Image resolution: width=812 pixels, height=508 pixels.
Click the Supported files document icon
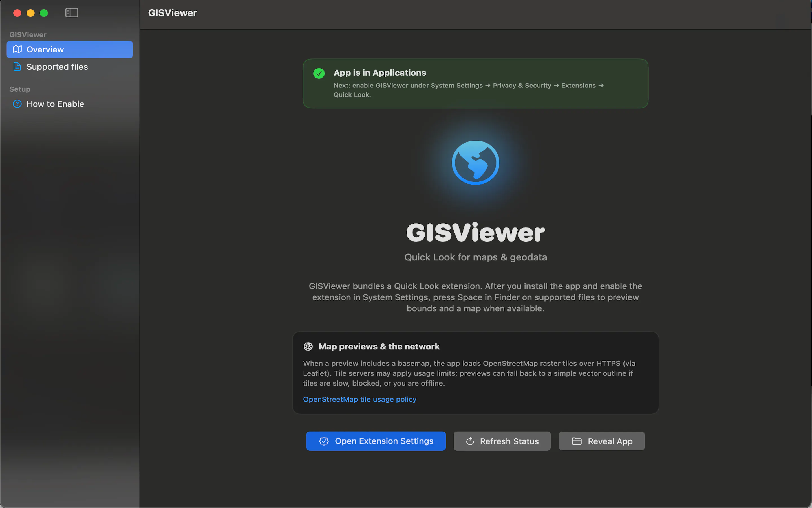[x=17, y=67]
